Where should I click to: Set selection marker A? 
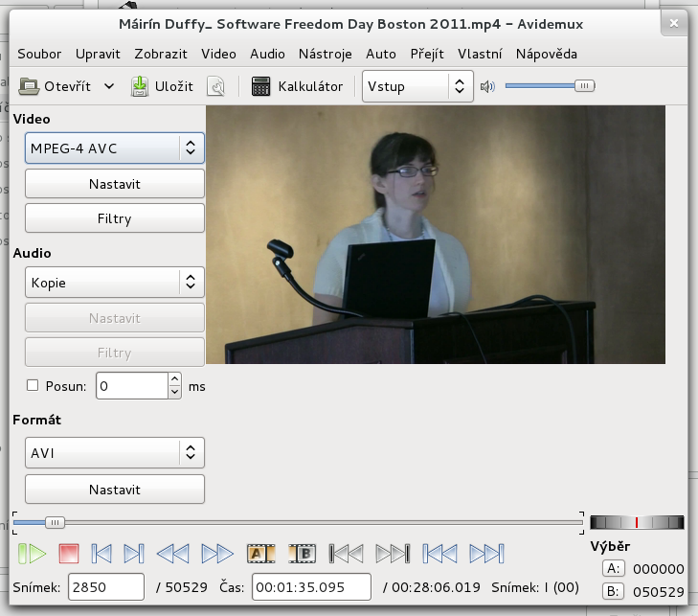260,554
